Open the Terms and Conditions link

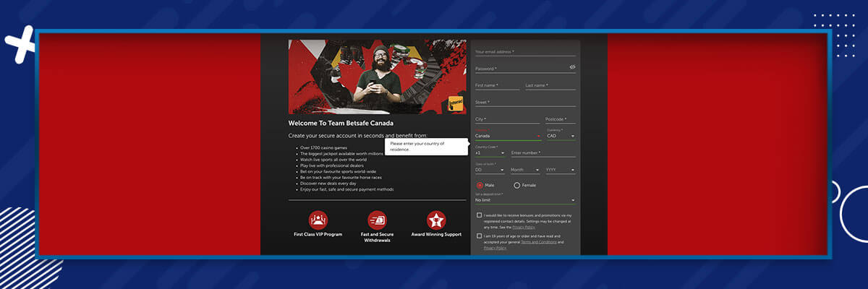tap(539, 242)
